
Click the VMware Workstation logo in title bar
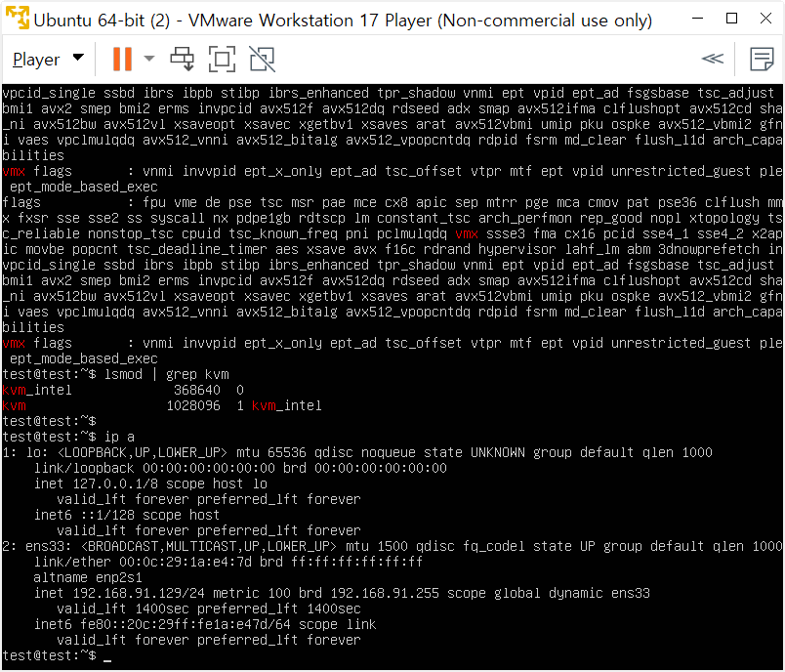17,18
